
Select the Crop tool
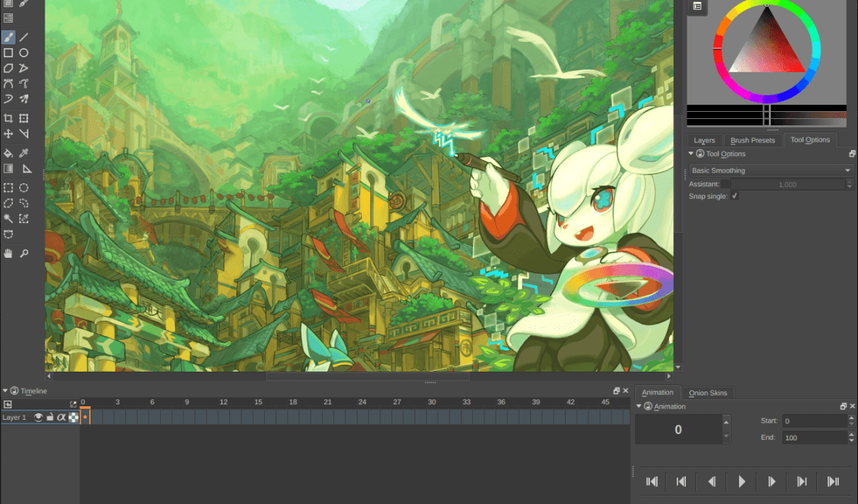[x=8, y=118]
